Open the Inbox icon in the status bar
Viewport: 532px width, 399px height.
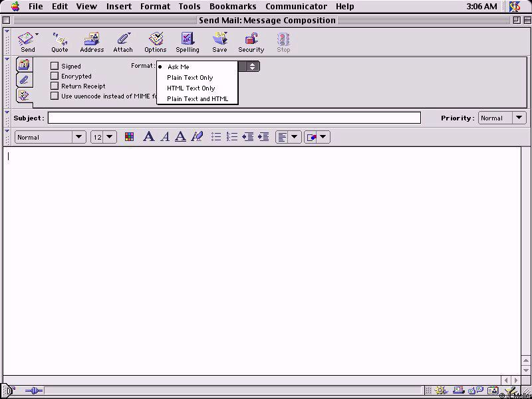(458, 391)
